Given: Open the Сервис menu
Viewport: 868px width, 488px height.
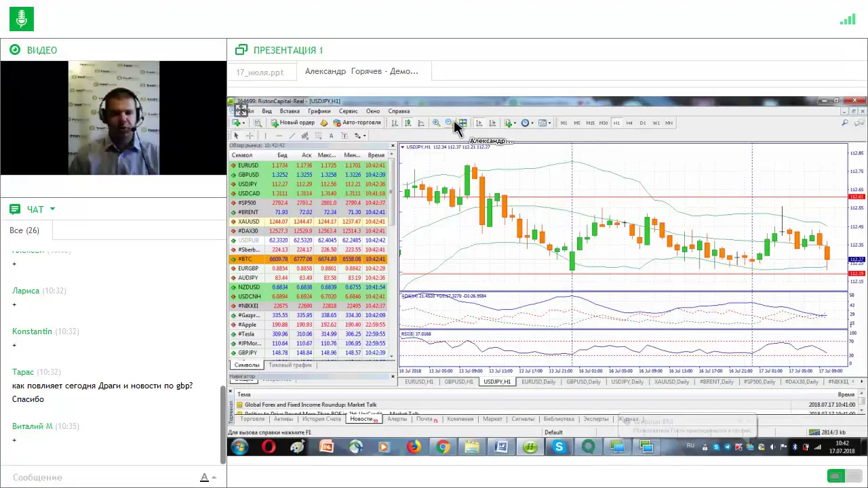Looking at the screenshot, I should tap(349, 111).
